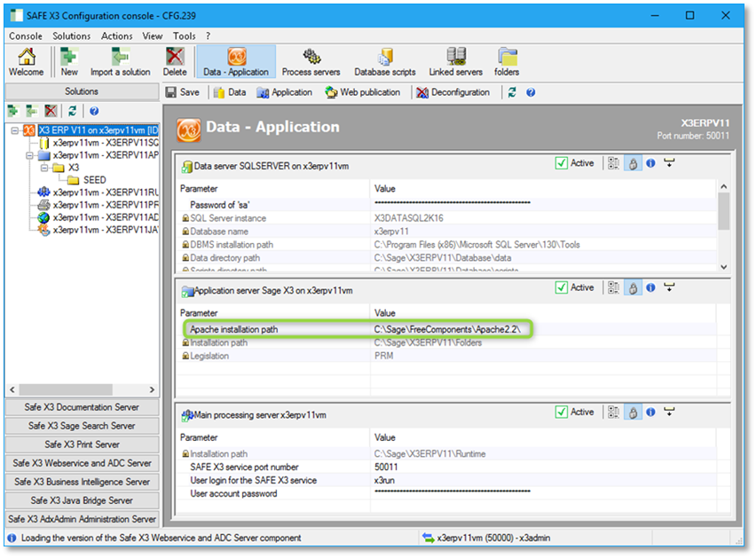Click the Database scripts toolbar icon
756x558 pixels.
click(x=384, y=61)
